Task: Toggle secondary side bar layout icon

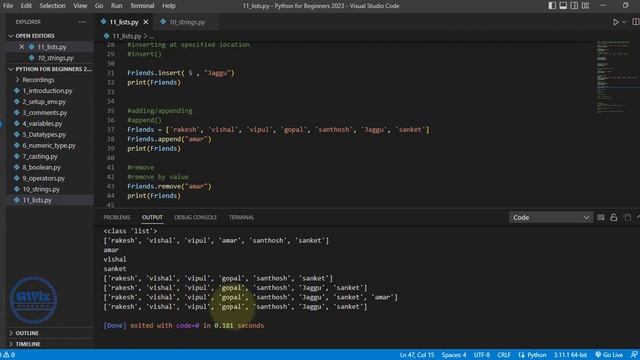Action: pos(574,6)
